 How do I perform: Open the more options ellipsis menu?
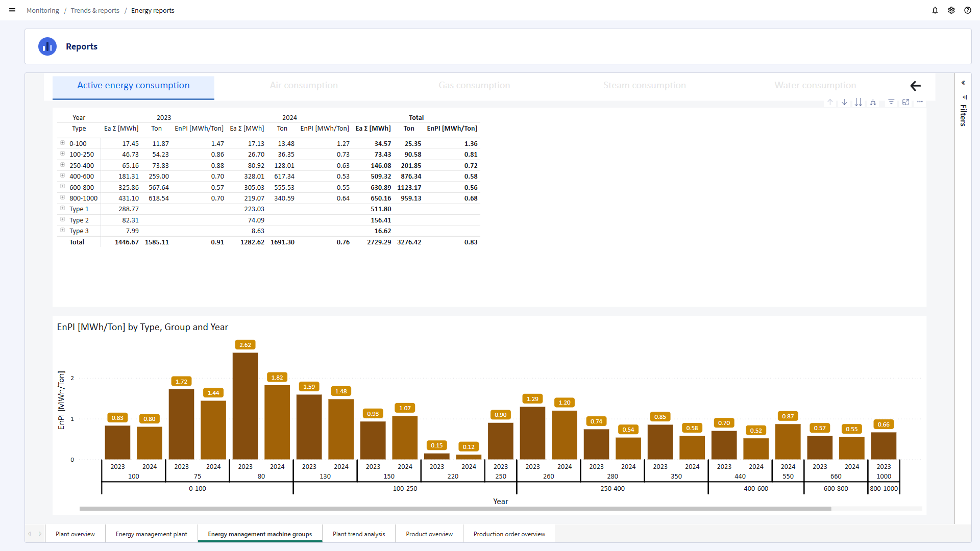click(x=920, y=102)
